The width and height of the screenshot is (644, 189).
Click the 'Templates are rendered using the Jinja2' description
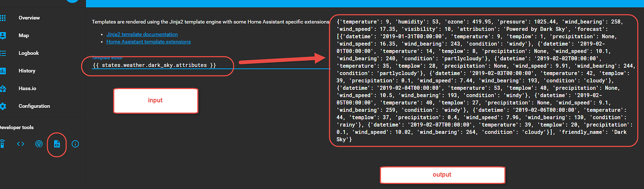click(210, 22)
